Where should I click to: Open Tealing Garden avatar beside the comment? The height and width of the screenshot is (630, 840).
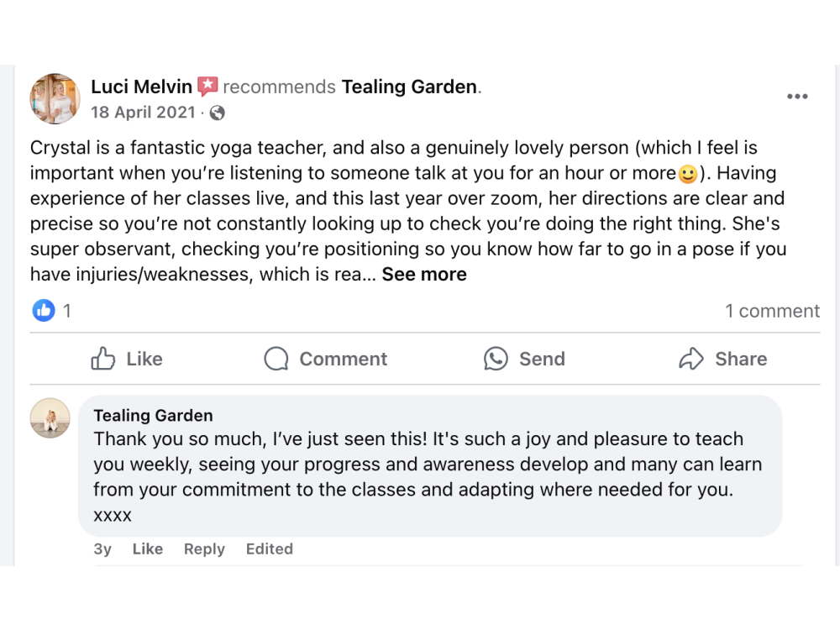(x=50, y=417)
